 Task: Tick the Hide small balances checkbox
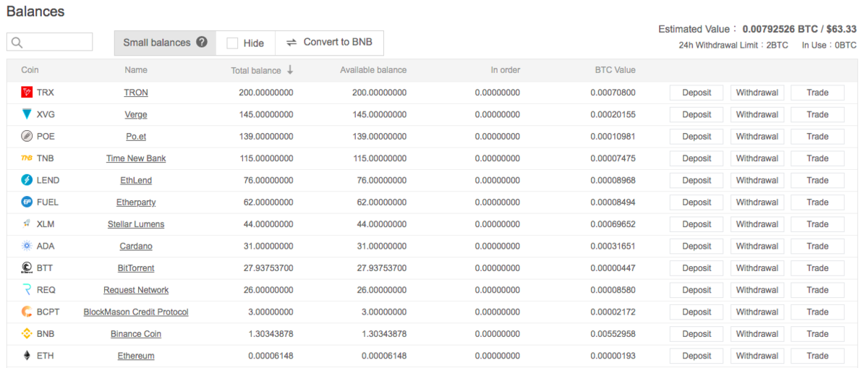click(232, 43)
